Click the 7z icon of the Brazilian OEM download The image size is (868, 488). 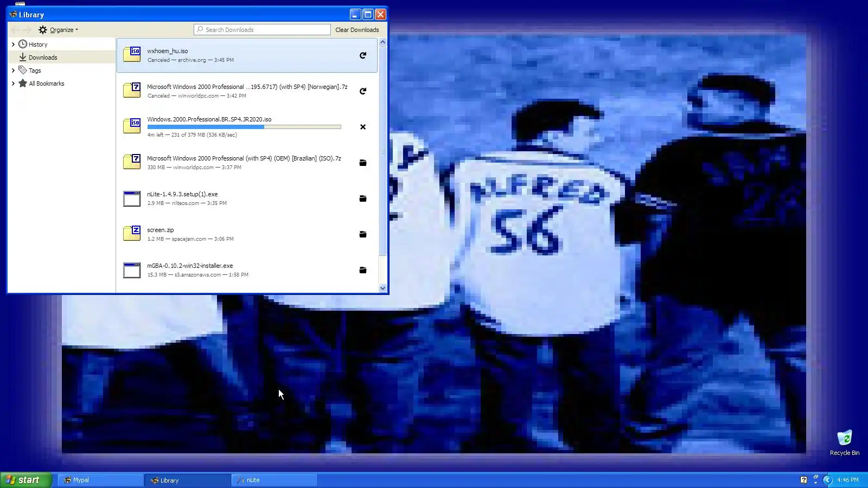(132, 162)
